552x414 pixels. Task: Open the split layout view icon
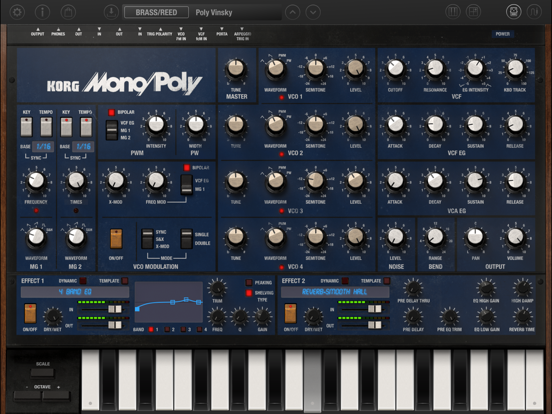(473, 12)
